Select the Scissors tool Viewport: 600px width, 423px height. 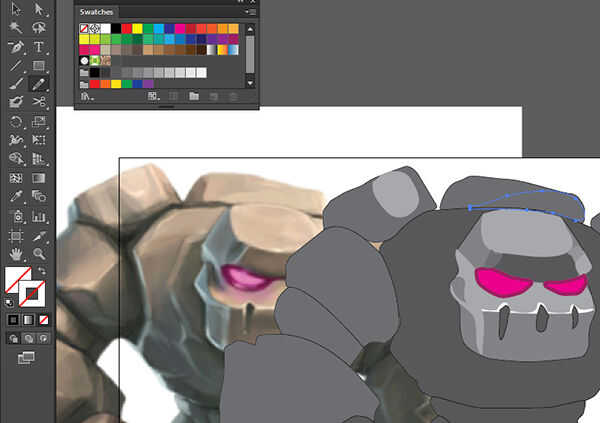pyautogui.click(x=39, y=102)
